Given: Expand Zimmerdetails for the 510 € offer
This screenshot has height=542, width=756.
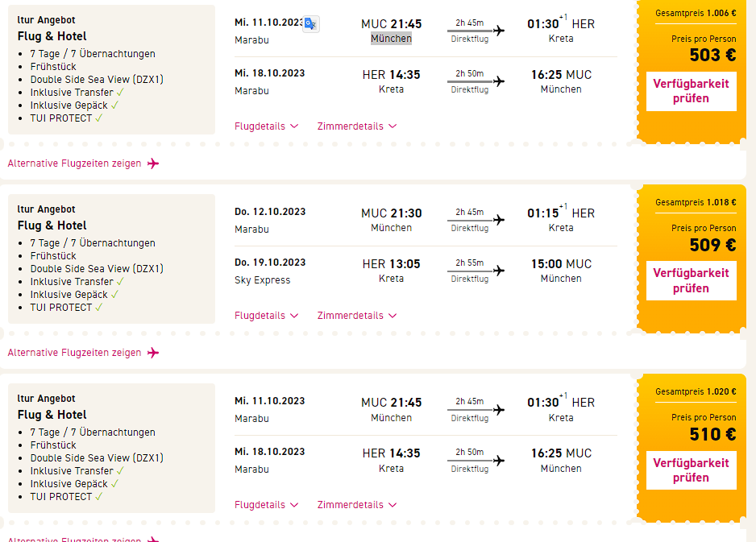Looking at the screenshot, I should tap(356, 505).
